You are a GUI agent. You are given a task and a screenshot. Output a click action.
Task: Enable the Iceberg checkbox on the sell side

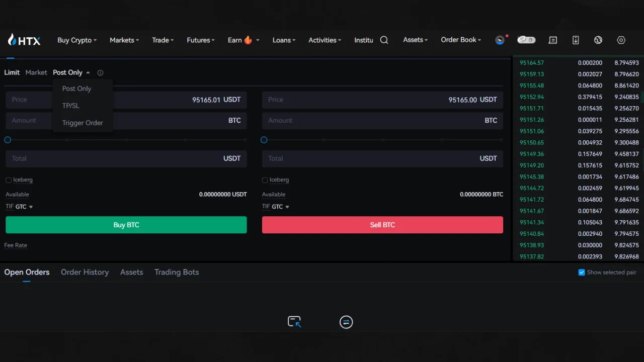265,180
